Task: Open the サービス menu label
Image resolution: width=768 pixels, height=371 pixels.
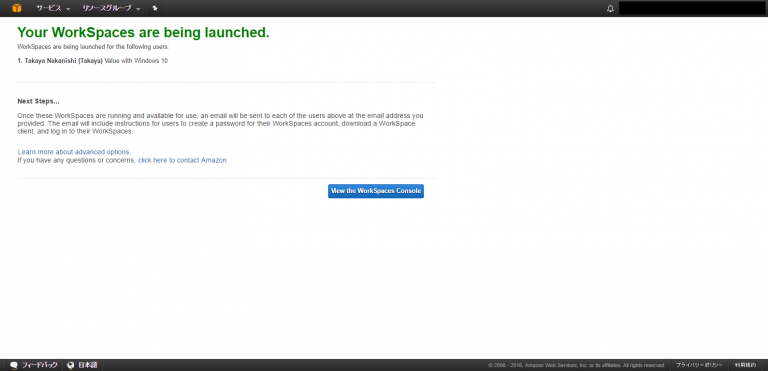Action: [48, 8]
